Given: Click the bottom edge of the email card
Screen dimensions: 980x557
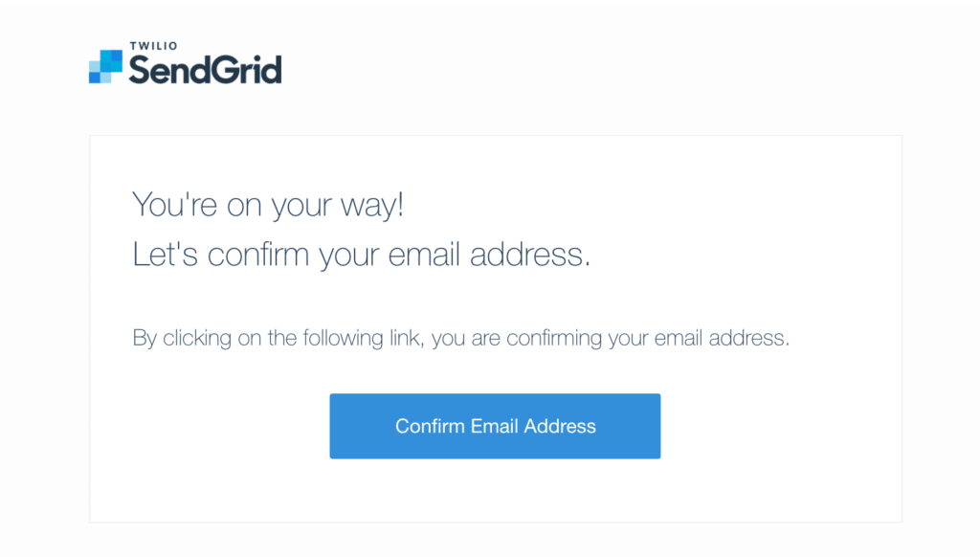Looking at the screenshot, I should pyautogui.click(x=495, y=524).
